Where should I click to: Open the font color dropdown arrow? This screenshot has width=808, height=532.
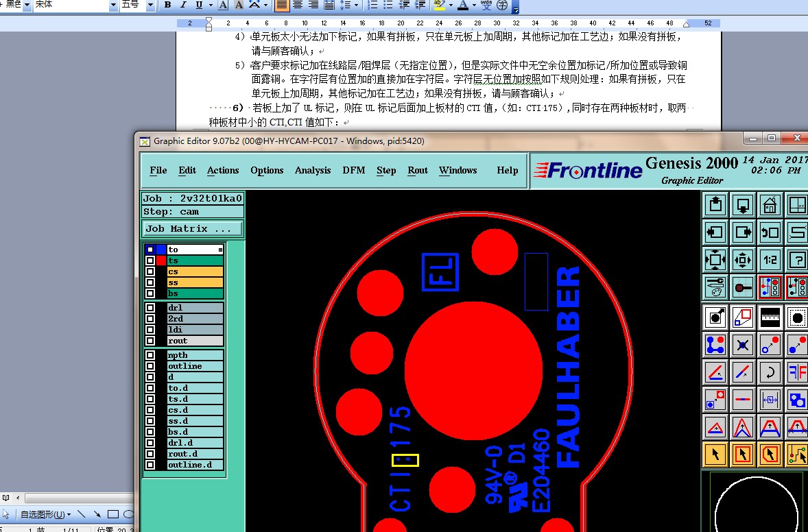tap(474, 5)
